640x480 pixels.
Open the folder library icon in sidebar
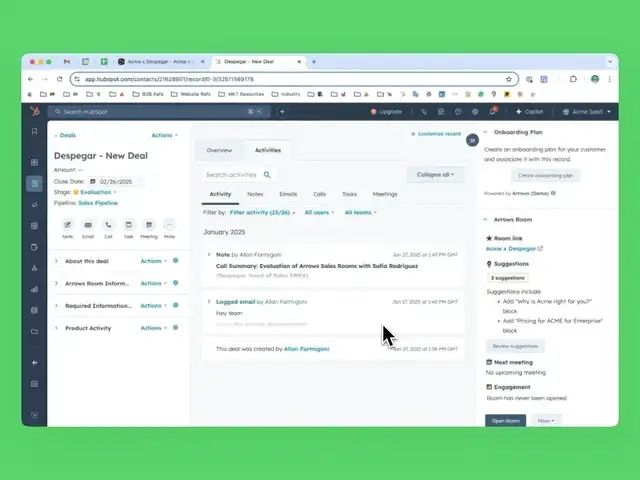tap(35, 331)
